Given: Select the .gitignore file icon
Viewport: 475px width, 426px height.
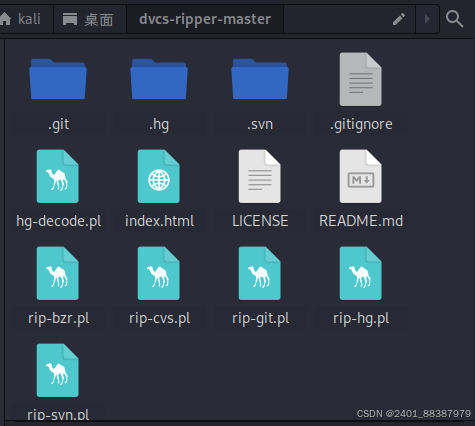Looking at the screenshot, I should [x=361, y=79].
